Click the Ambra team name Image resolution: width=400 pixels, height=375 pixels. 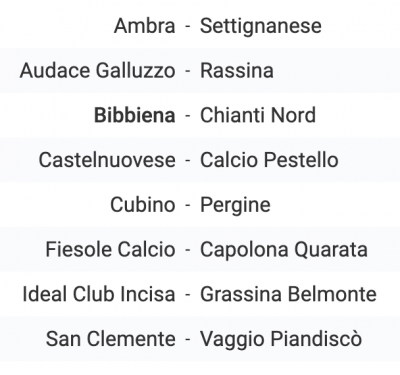tap(144, 26)
